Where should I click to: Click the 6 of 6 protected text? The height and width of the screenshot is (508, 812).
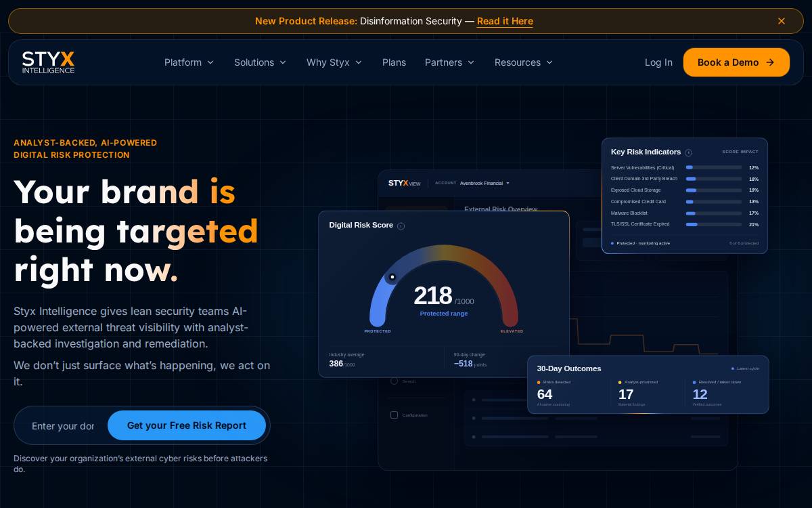click(x=744, y=243)
